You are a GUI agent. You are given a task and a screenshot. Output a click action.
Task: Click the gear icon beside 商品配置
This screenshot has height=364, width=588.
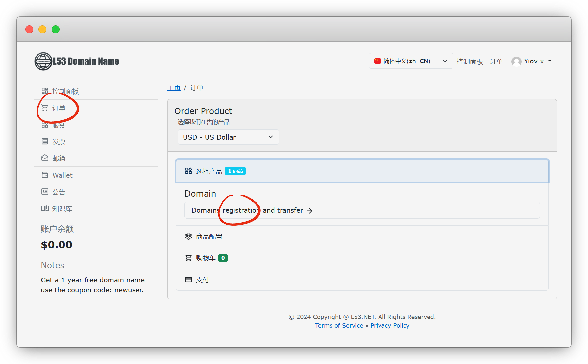(x=188, y=236)
